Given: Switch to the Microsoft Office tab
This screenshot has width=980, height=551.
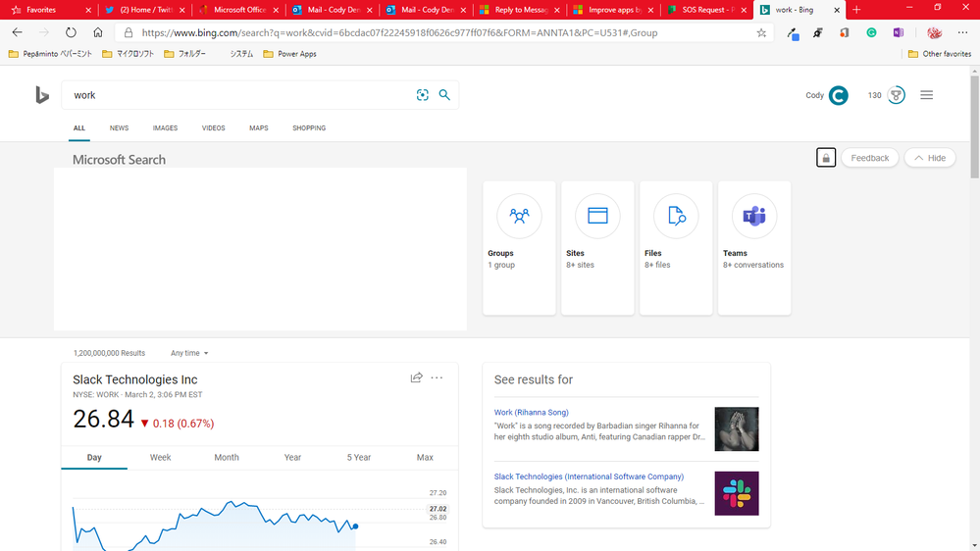Looking at the screenshot, I should pos(239,10).
